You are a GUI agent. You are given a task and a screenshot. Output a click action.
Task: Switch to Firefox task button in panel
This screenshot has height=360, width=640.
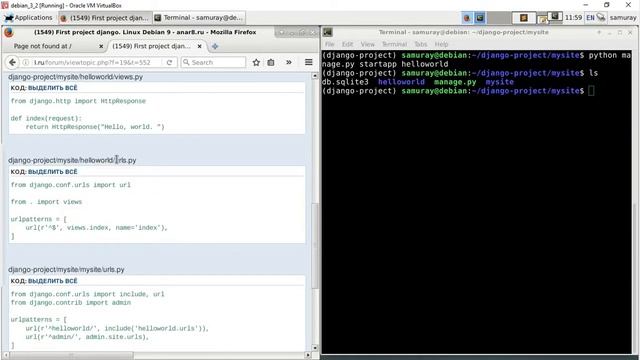104,18
